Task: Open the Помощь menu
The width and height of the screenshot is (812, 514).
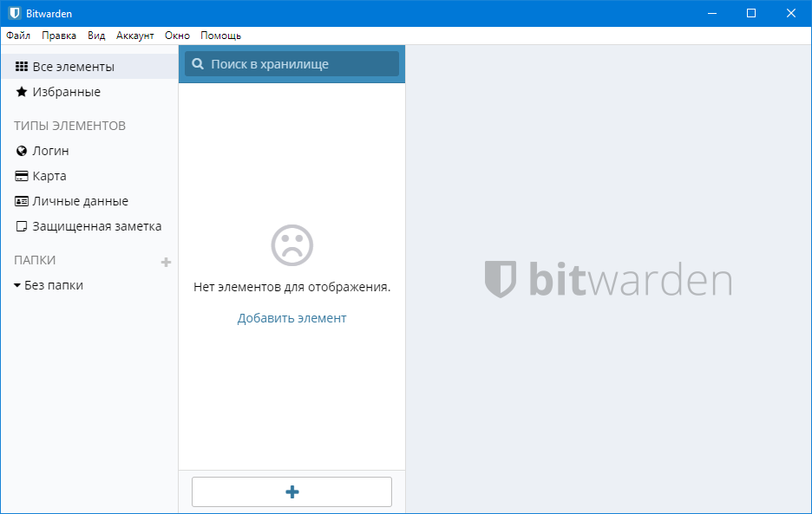Action: click(x=220, y=36)
